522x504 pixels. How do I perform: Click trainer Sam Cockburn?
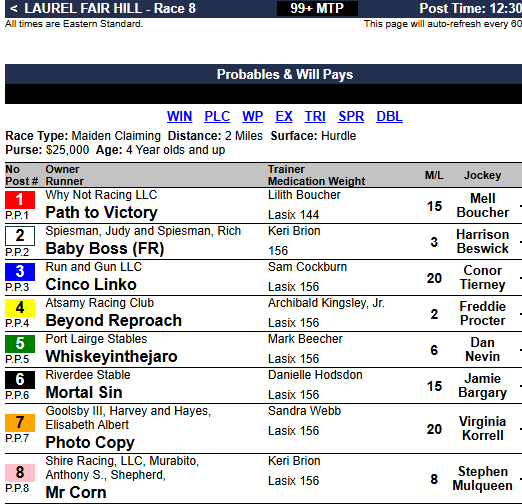pos(307,267)
